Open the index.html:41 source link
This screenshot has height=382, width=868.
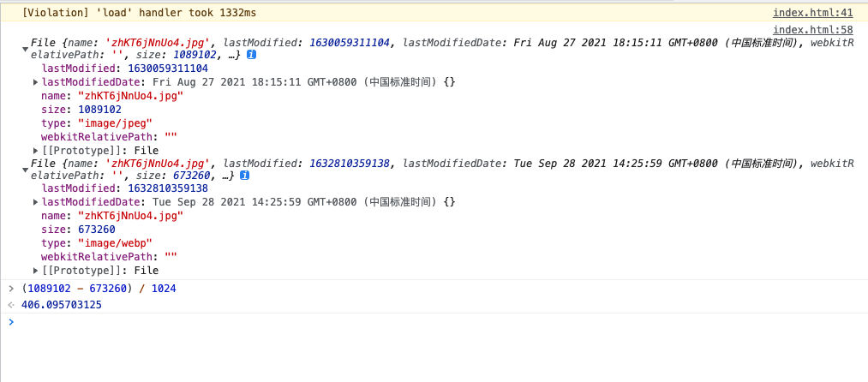[x=812, y=13]
